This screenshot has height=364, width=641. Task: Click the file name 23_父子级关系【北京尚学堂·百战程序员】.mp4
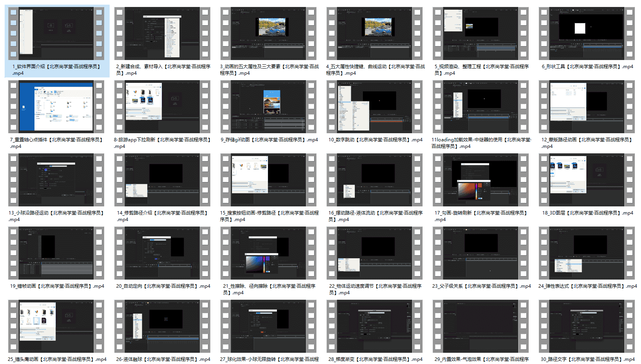click(481, 286)
